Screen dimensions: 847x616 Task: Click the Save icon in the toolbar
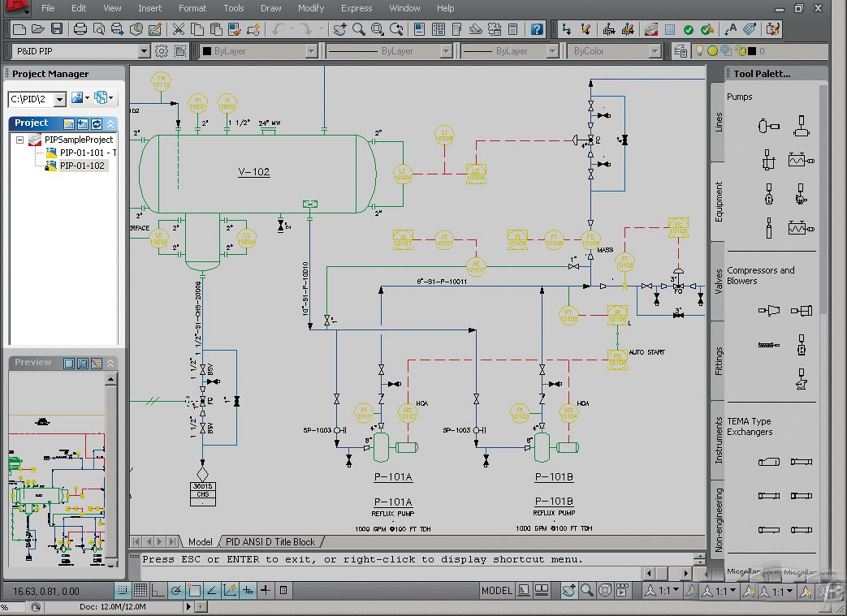56,28
